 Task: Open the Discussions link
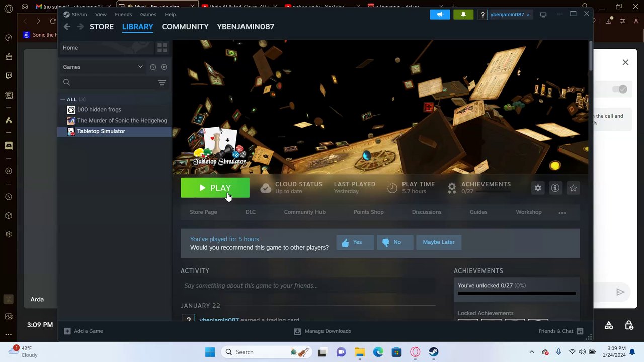(427, 212)
